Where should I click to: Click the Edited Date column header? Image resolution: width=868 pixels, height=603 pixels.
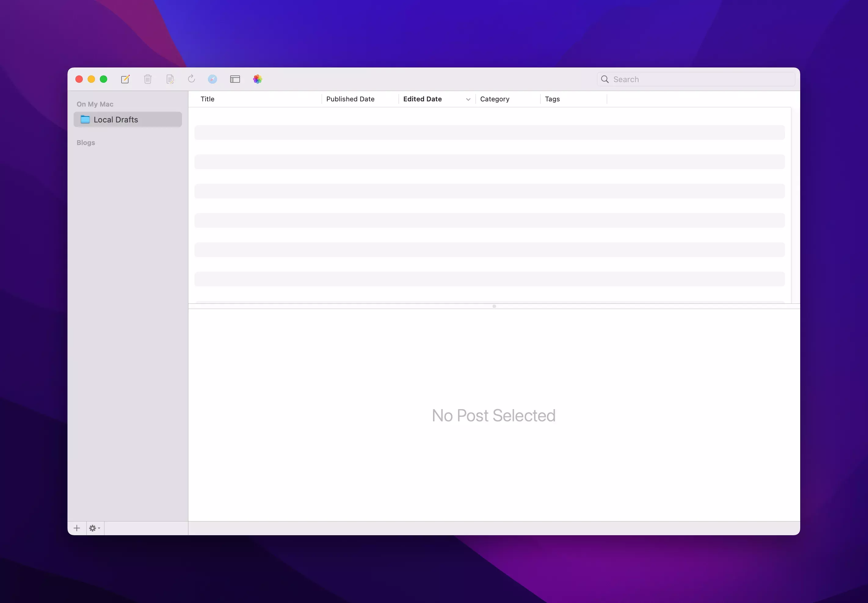[x=422, y=99]
